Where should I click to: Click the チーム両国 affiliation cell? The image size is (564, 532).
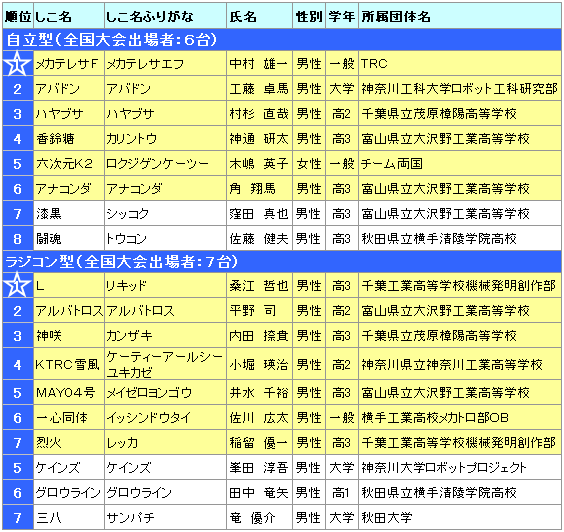459,164
